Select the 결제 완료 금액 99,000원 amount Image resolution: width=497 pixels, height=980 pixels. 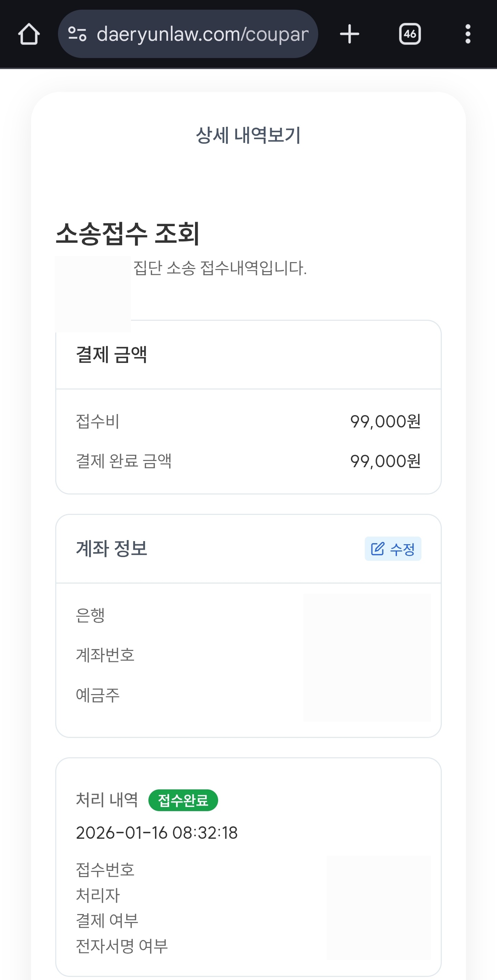[385, 461]
